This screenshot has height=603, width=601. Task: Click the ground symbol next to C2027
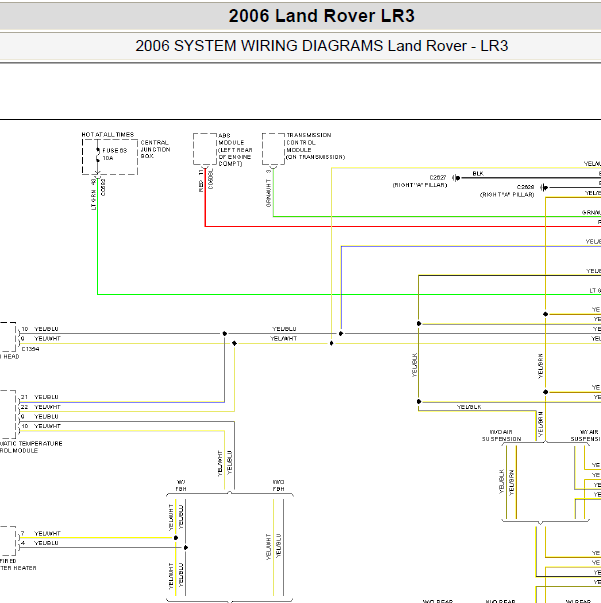click(456, 178)
